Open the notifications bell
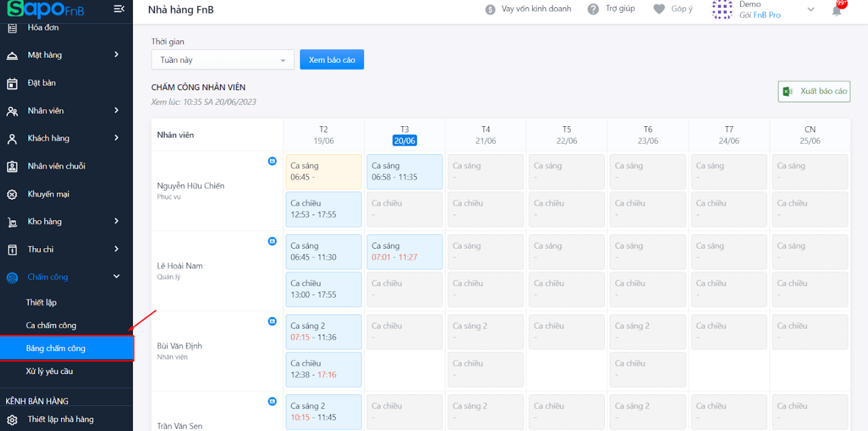This screenshot has height=431, width=868. [837, 10]
